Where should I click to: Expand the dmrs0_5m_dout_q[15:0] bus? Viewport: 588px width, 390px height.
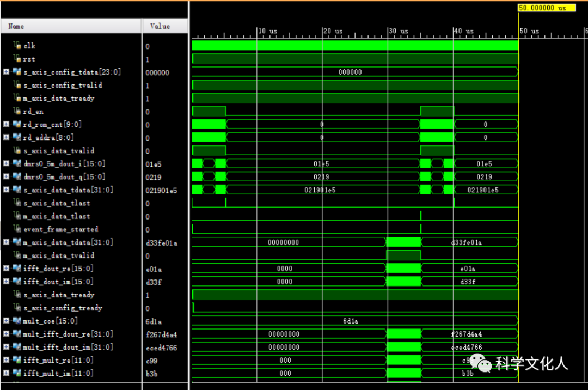(6, 176)
